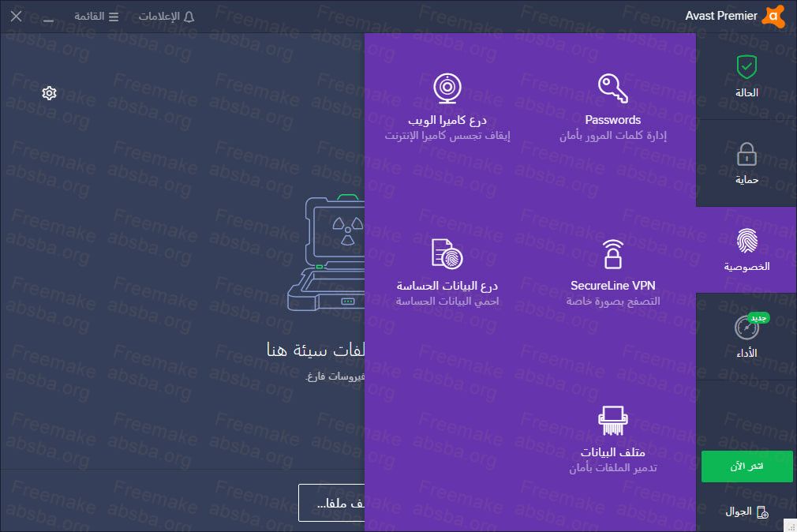Click the 'Passwords' title text
Screen dimensions: 797x532
coord(613,120)
